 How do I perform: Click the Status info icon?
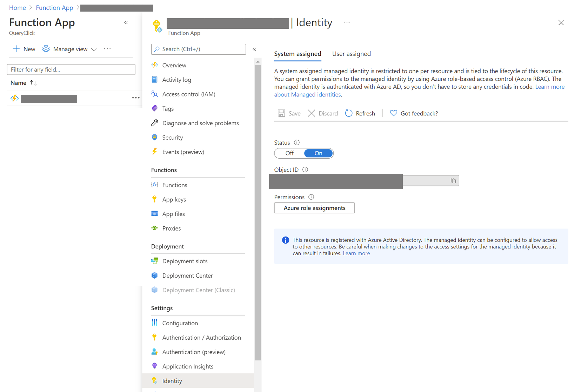pos(297,142)
